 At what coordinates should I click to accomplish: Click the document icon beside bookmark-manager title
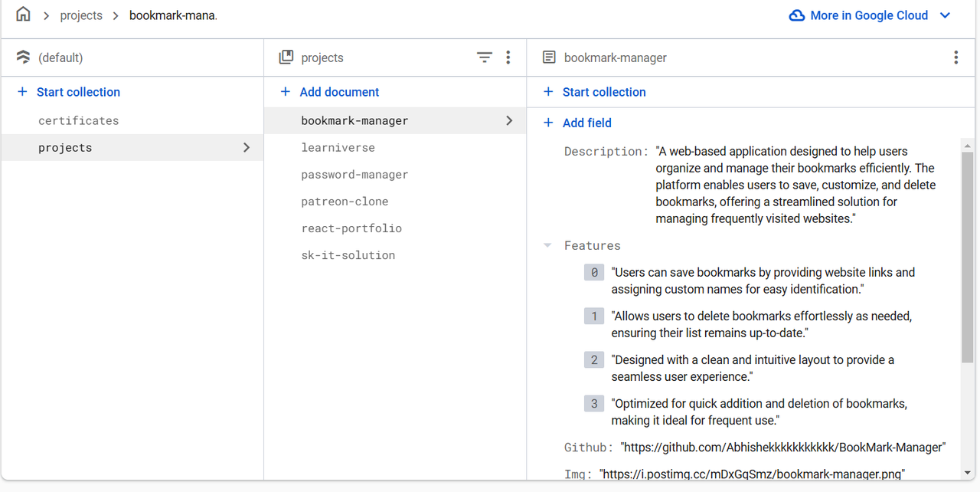(549, 57)
